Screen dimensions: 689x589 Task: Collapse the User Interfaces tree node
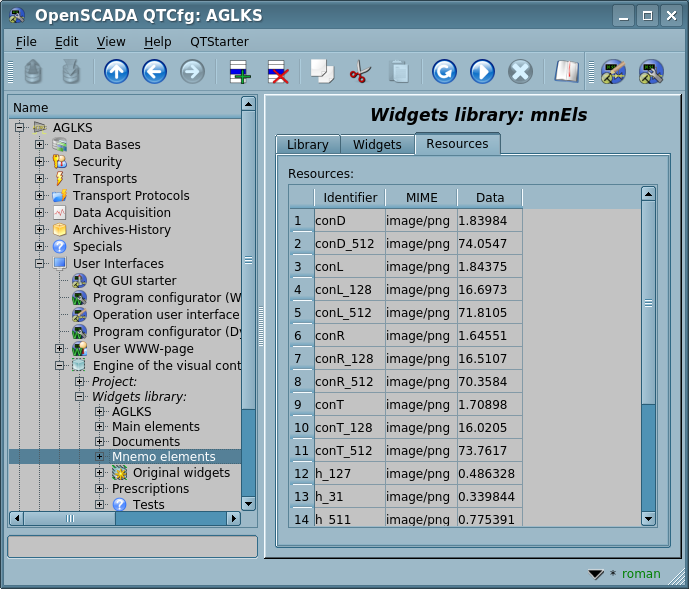40,264
